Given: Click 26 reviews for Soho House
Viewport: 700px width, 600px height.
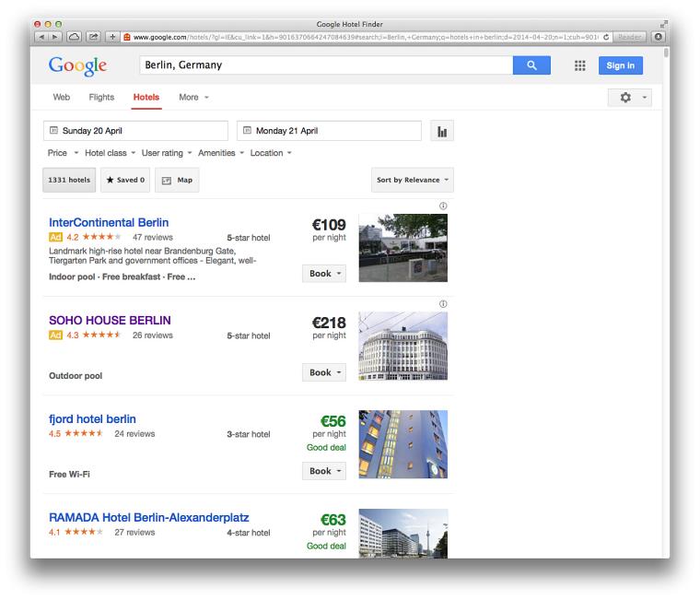Looking at the screenshot, I should pyautogui.click(x=153, y=335).
